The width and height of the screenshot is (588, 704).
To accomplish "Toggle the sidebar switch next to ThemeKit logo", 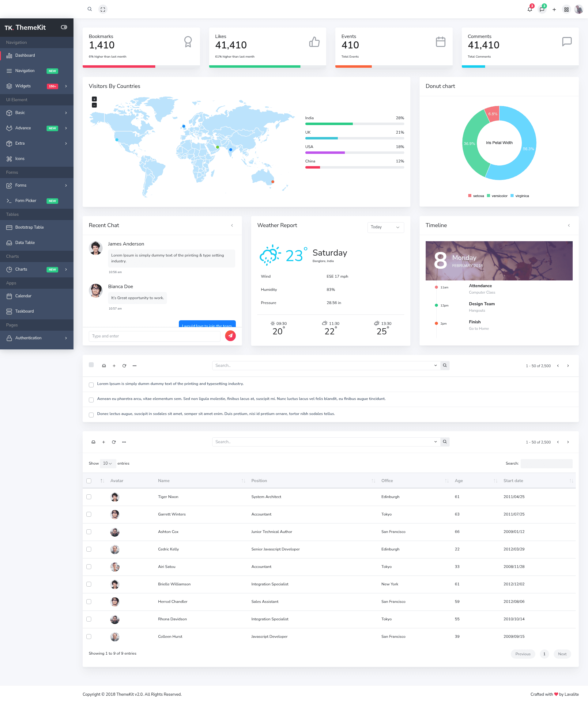I will pos(64,27).
